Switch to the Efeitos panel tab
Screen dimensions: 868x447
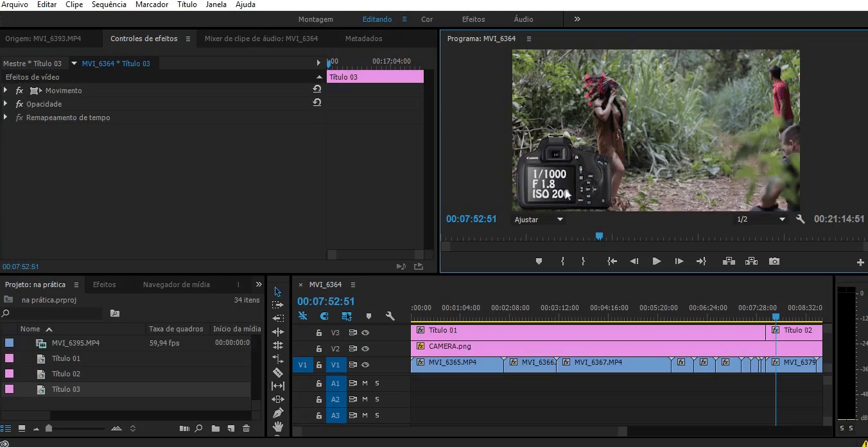pos(105,285)
